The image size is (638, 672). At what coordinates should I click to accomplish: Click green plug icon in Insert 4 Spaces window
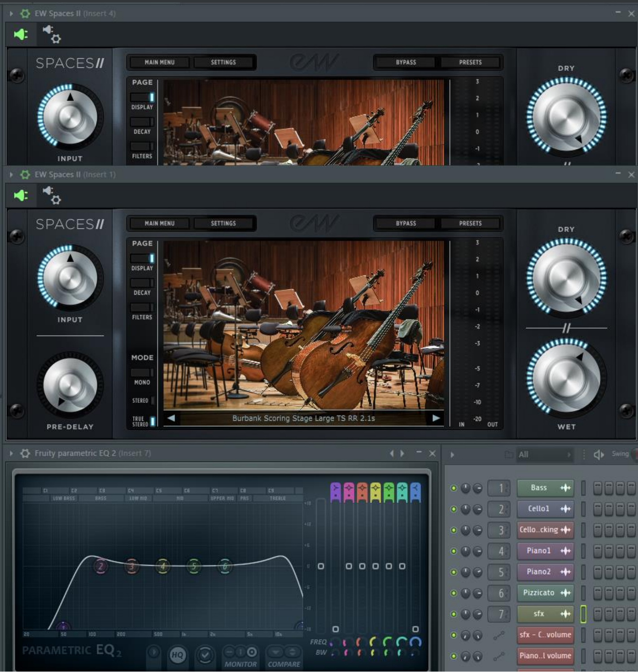[x=21, y=34]
